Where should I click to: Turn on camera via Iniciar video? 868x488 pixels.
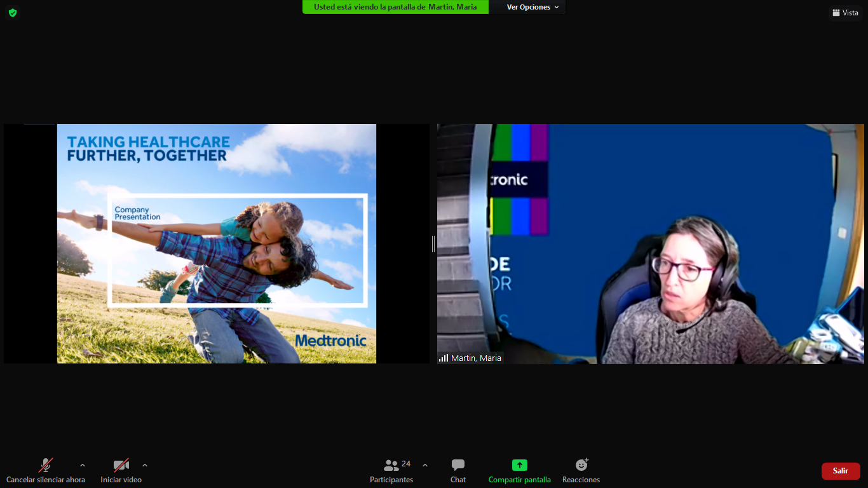click(121, 465)
